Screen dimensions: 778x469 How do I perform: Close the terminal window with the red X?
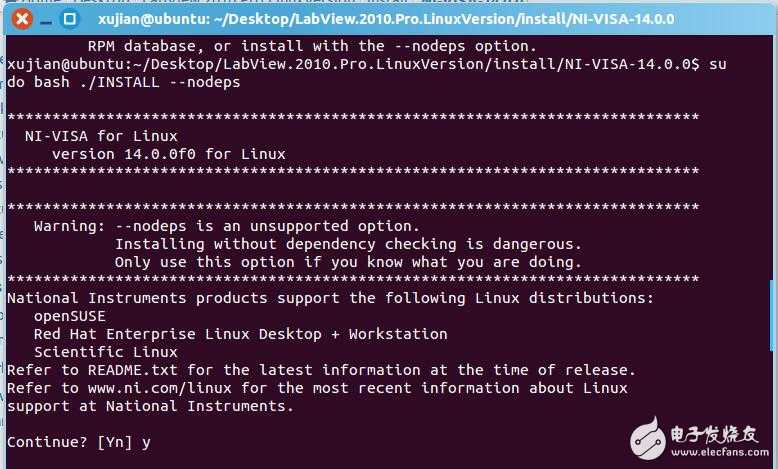(22, 19)
